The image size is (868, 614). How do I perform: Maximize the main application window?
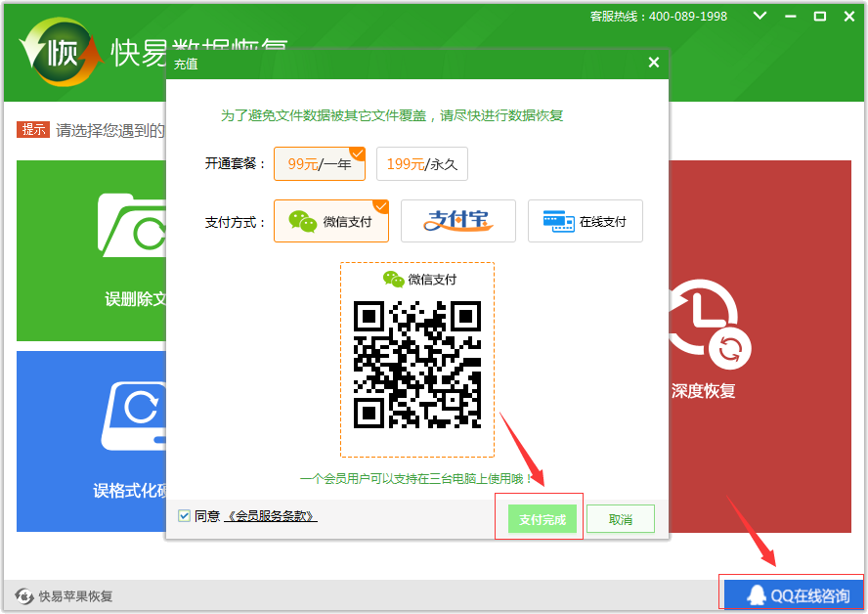click(x=820, y=17)
